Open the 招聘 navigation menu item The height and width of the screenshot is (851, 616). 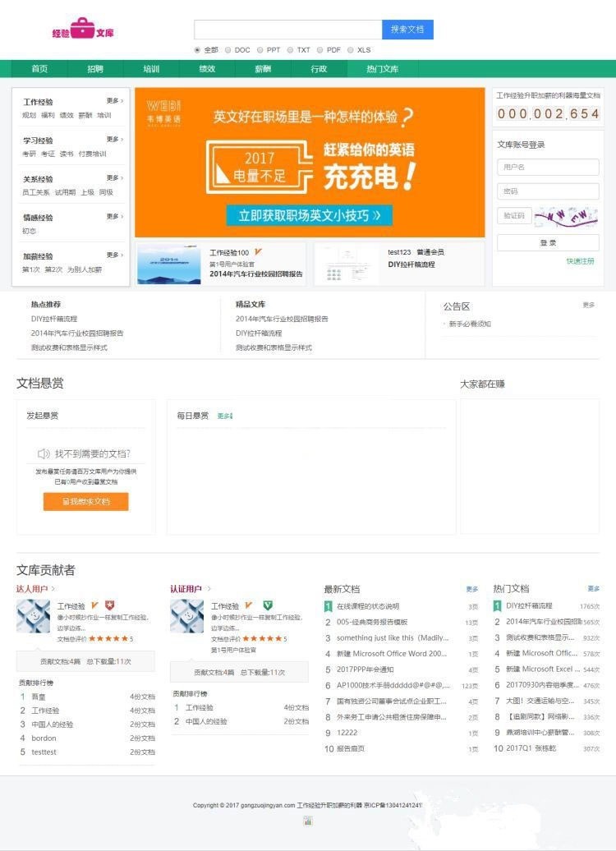95,69
